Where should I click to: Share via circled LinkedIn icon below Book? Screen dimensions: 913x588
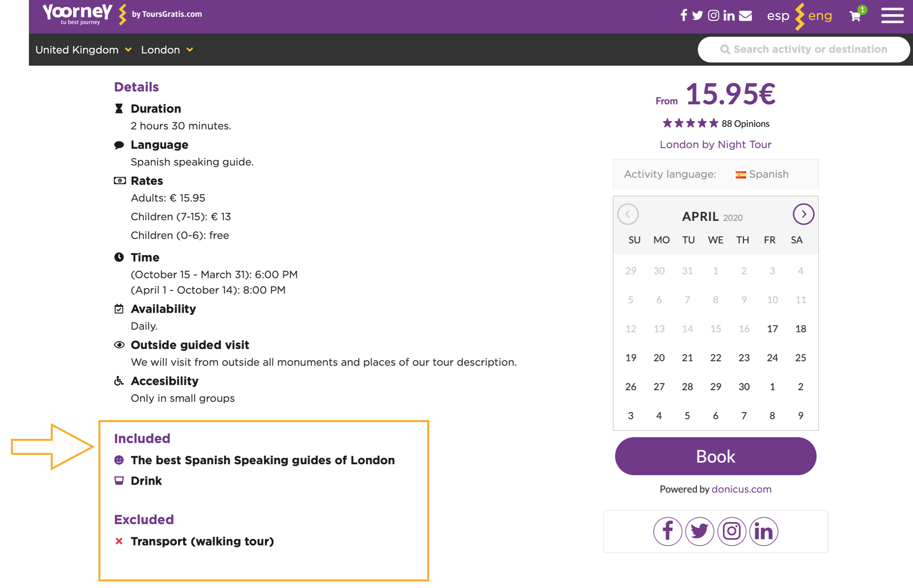click(763, 531)
